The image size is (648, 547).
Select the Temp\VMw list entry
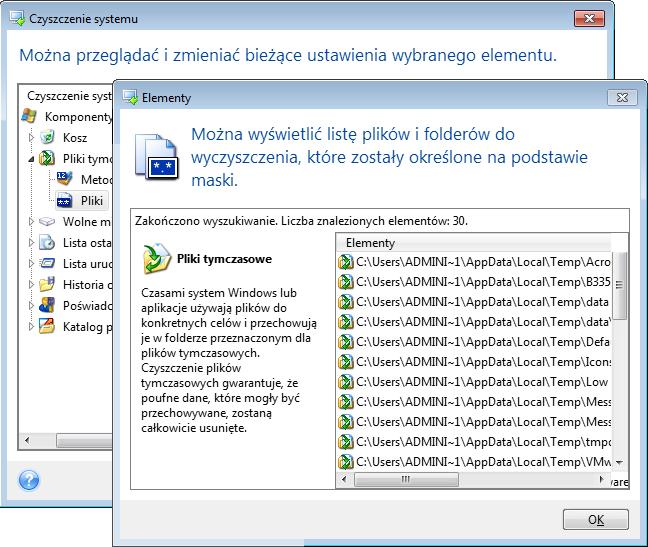tap(474, 461)
